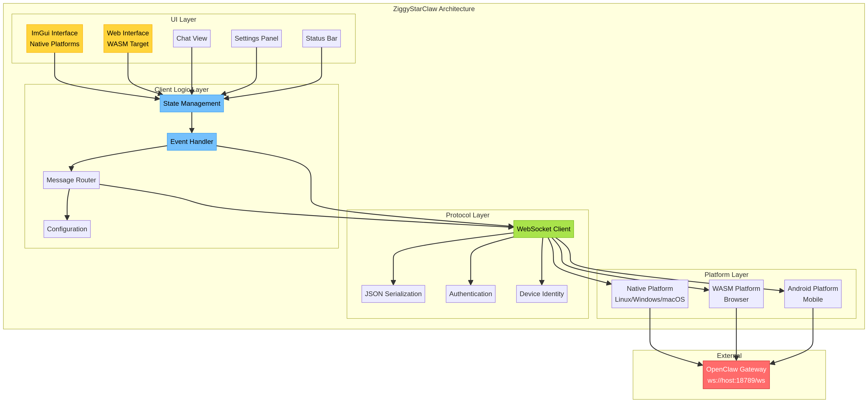
Task: Open the Configuration node
Action: [x=67, y=229]
